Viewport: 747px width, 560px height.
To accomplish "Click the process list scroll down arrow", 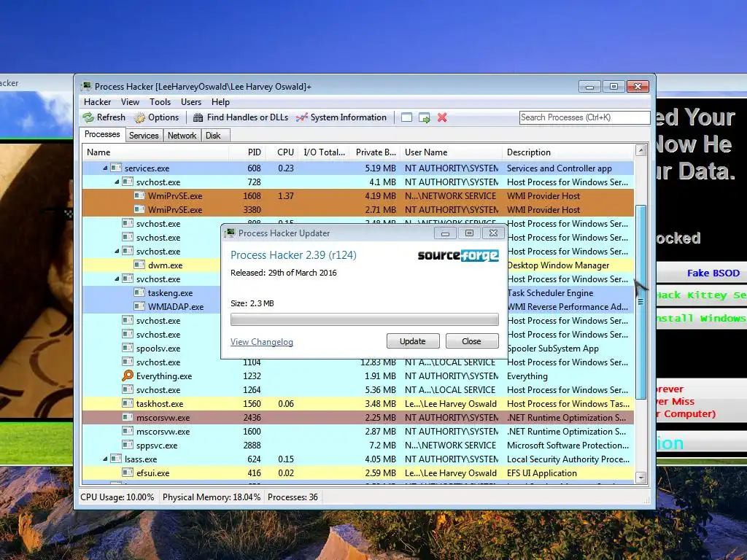I will (640, 477).
